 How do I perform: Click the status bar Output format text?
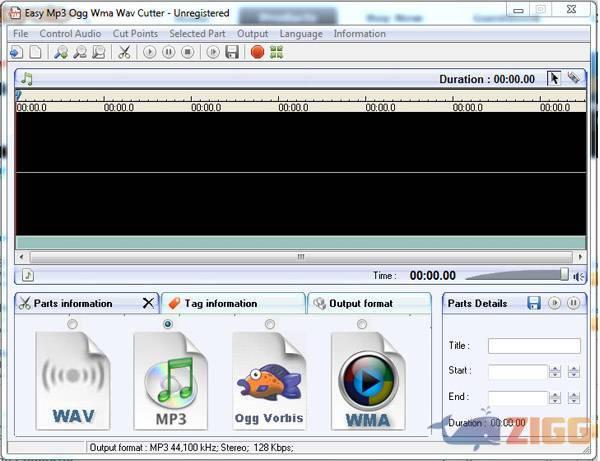[192, 447]
